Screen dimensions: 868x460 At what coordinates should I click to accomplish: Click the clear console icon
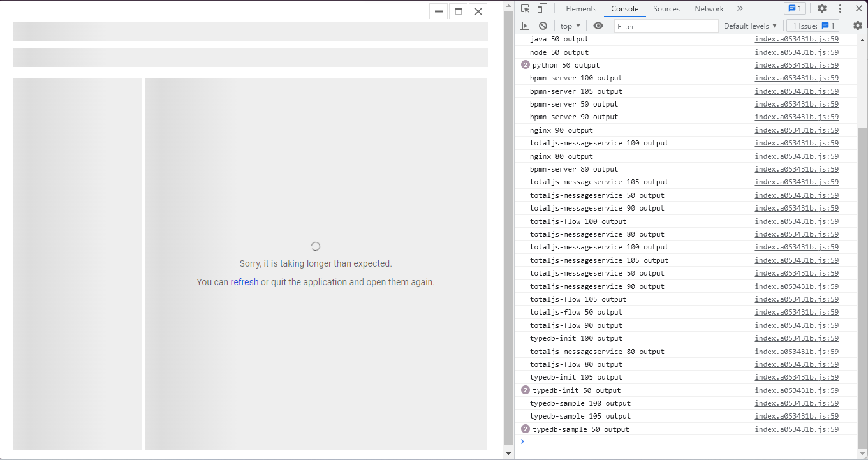click(543, 26)
